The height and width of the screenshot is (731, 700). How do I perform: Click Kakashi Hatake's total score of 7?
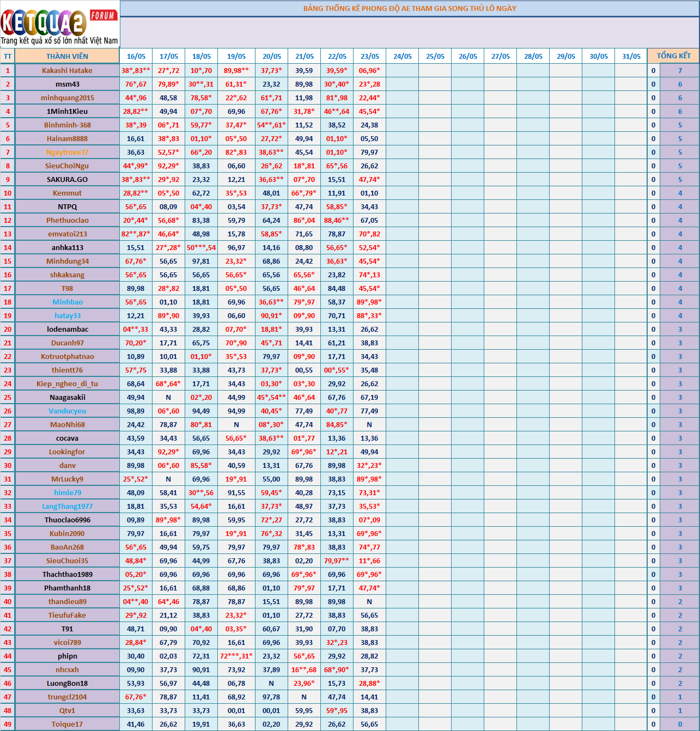(679, 70)
